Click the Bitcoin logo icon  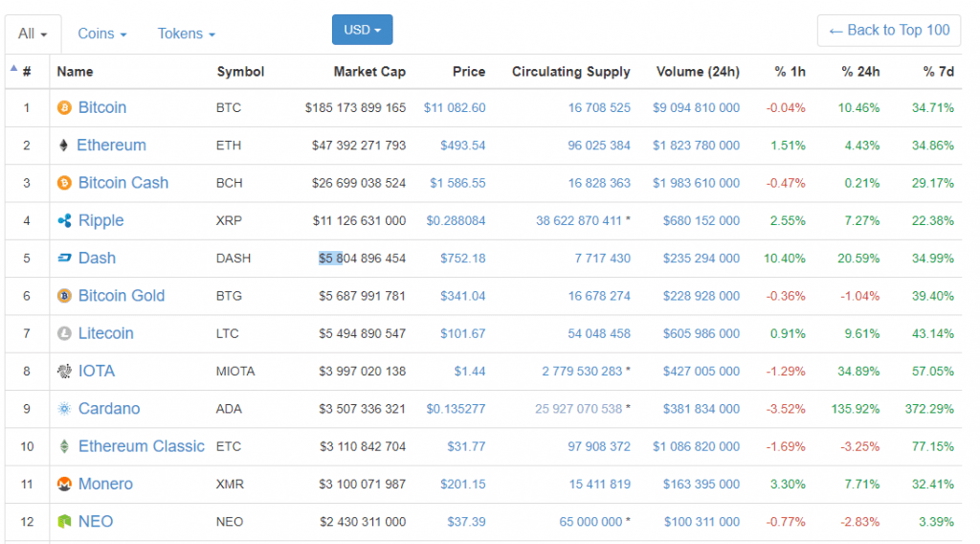(65, 108)
